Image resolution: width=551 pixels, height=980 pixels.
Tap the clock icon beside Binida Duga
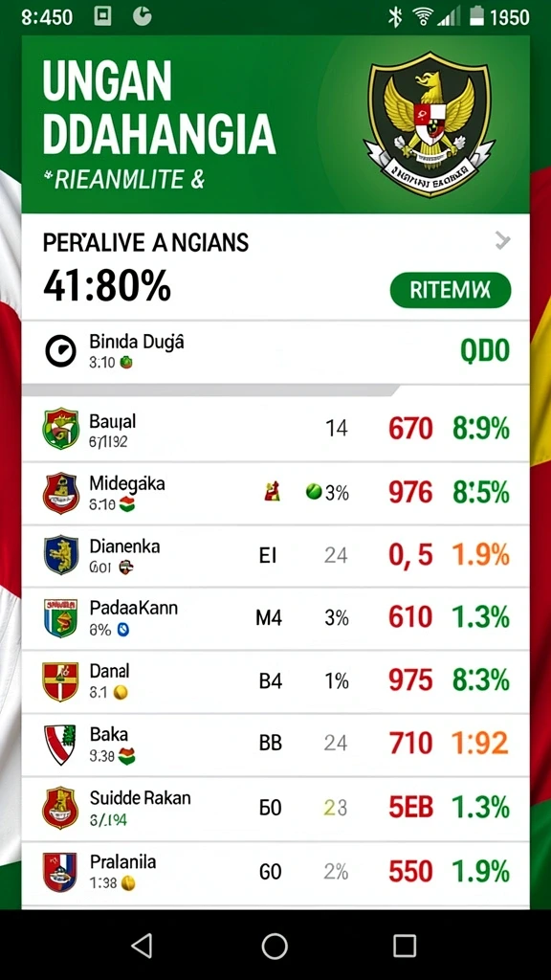(x=60, y=350)
